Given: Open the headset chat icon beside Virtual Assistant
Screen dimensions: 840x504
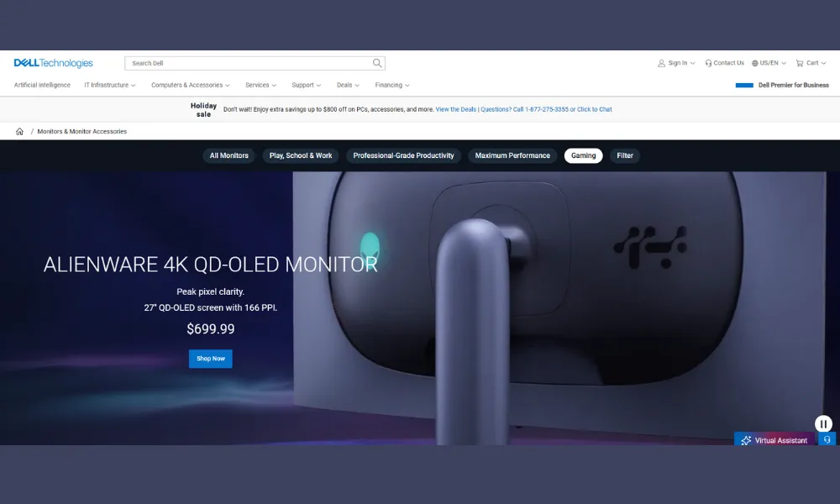Looking at the screenshot, I should 827,439.
